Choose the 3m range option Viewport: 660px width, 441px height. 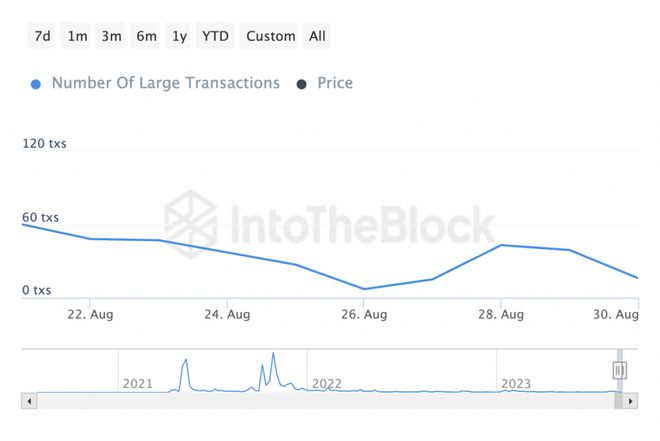pos(111,36)
